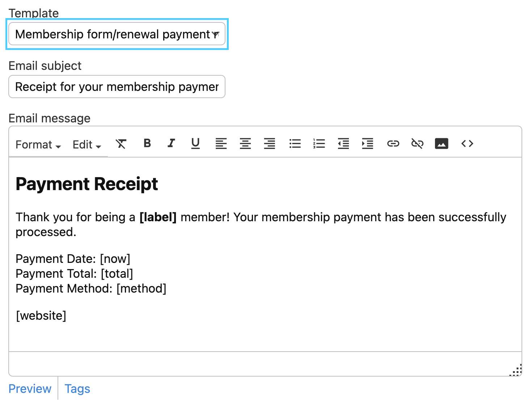Center align the text

pyautogui.click(x=245, y=144)
